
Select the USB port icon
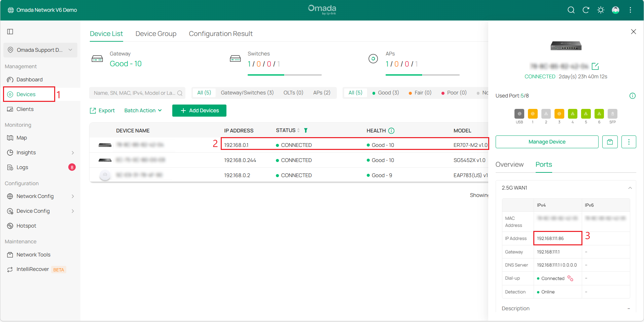519,114
